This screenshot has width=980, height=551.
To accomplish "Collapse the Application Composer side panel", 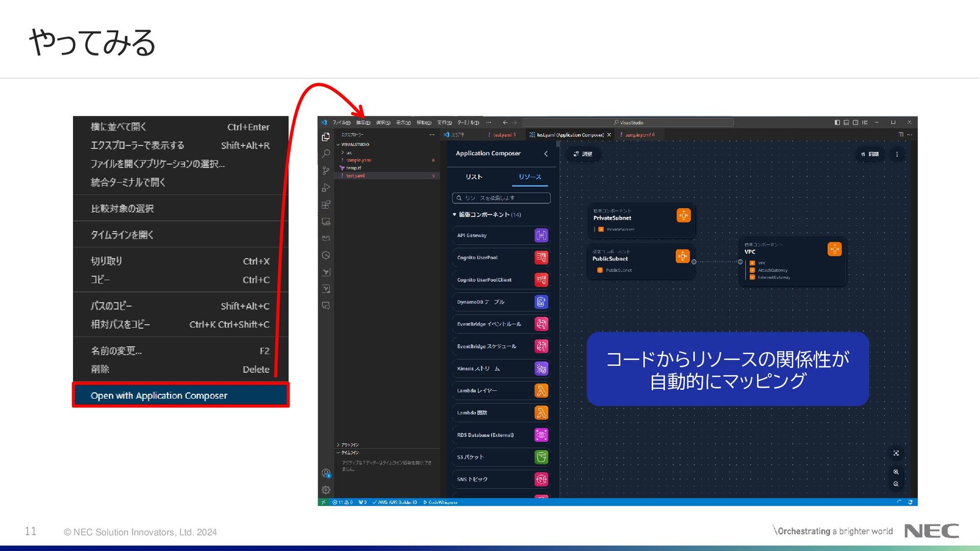I will [x=546, y=154].
